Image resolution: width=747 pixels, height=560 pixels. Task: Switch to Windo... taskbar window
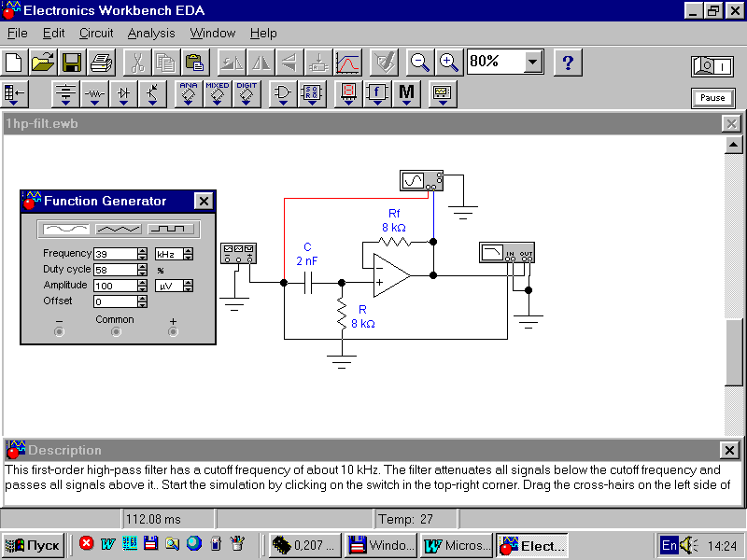tap(381, 545)
